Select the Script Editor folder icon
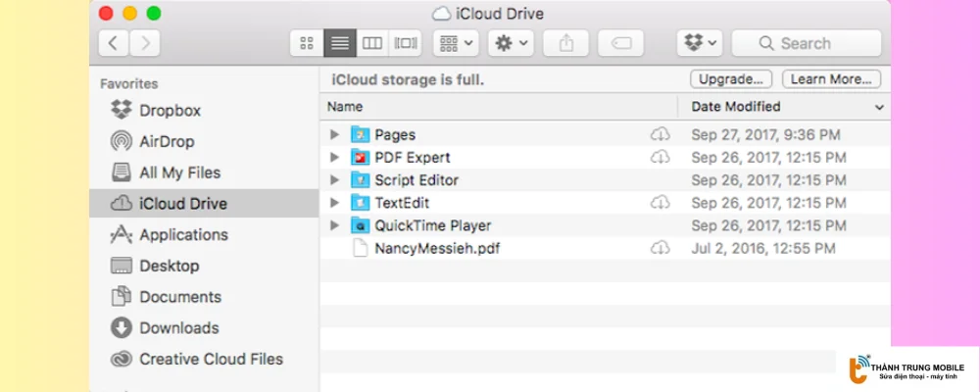 point(360,180)
